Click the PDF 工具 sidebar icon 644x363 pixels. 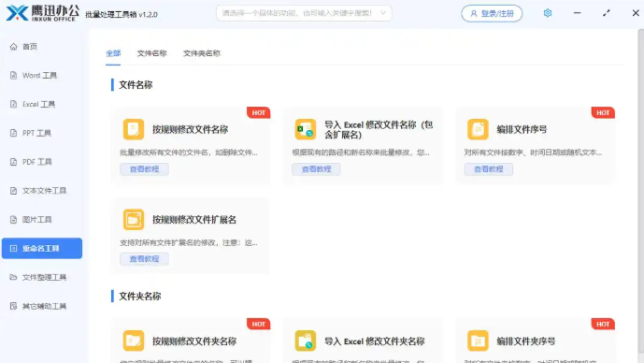click(x=14, y=162)
